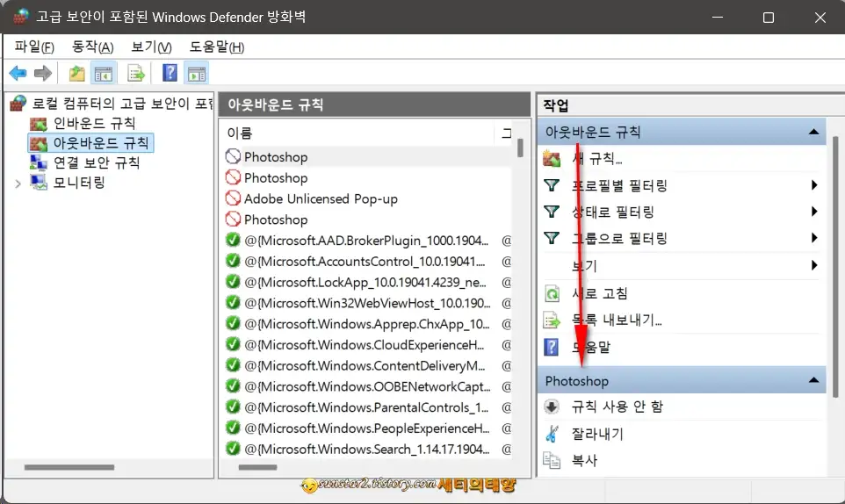The image size is (845, 504).
Task: Click the 프로필별 필터링 funnel icon
Action: click(552, 185)
